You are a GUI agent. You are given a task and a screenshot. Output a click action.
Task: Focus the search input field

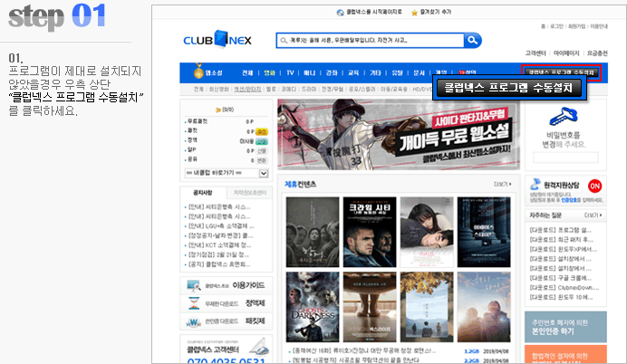coord(371,41)
